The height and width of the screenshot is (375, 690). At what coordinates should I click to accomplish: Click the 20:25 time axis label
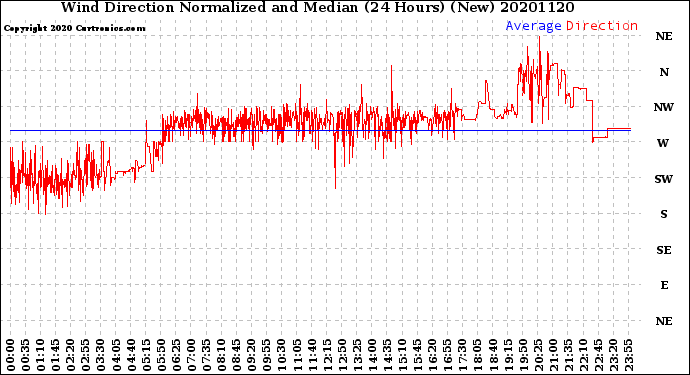538,355
